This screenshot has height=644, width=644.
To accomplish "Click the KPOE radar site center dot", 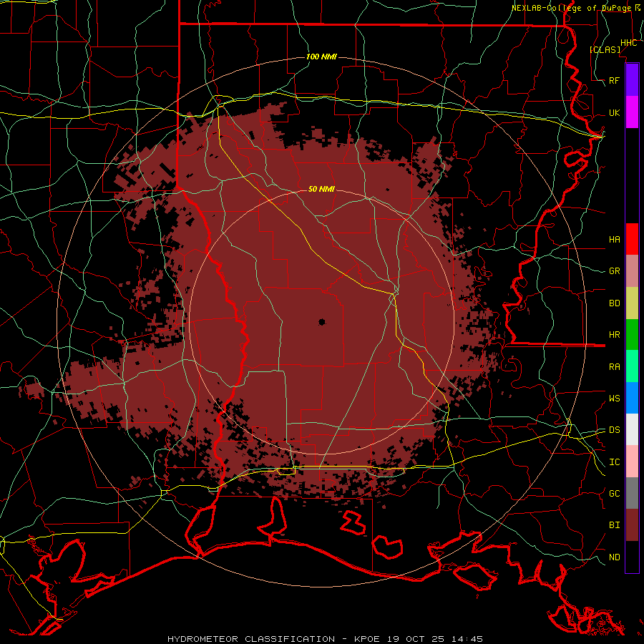I will 322,322.
